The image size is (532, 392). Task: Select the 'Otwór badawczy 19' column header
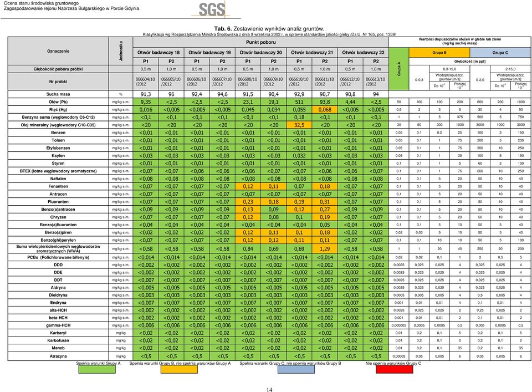point(209,53)
